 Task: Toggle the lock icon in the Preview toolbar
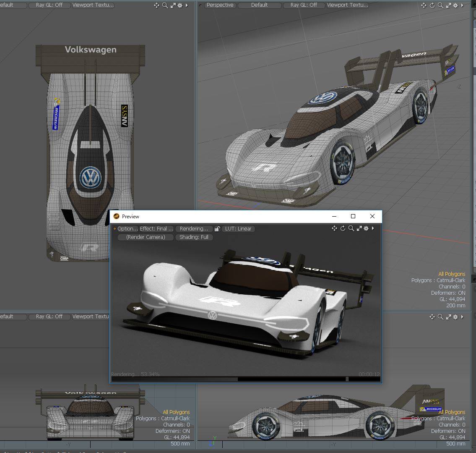pos(217,229)
